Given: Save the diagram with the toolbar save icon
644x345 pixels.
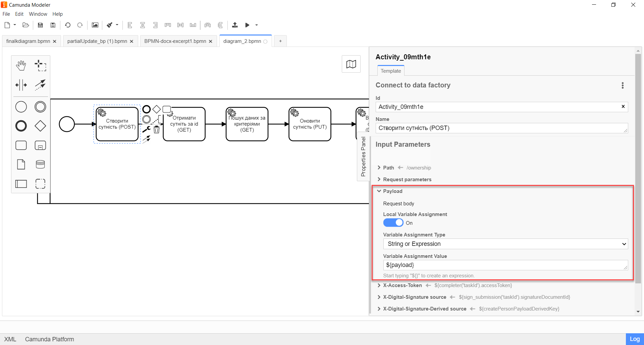Looking at the screenshot, I should click(x=40, y=25).
